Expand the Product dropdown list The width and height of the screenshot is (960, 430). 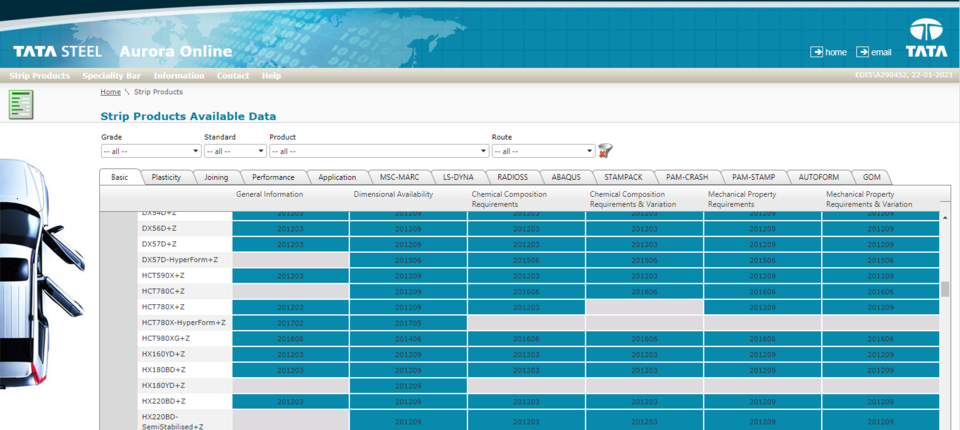click(378, 152)
